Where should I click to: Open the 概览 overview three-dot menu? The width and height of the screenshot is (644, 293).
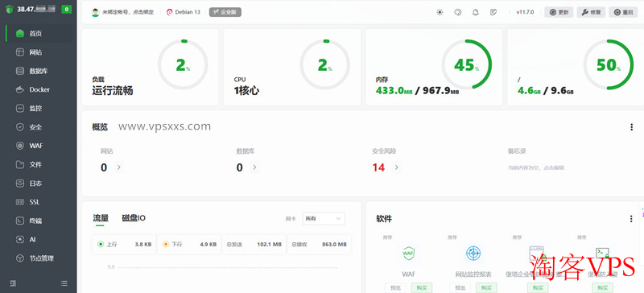(632, 127)
